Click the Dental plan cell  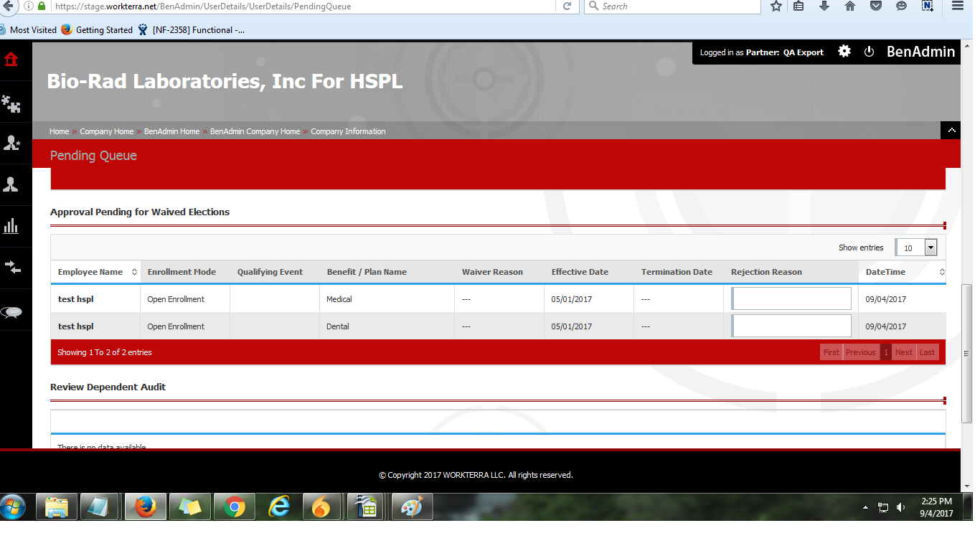(387, 326)
